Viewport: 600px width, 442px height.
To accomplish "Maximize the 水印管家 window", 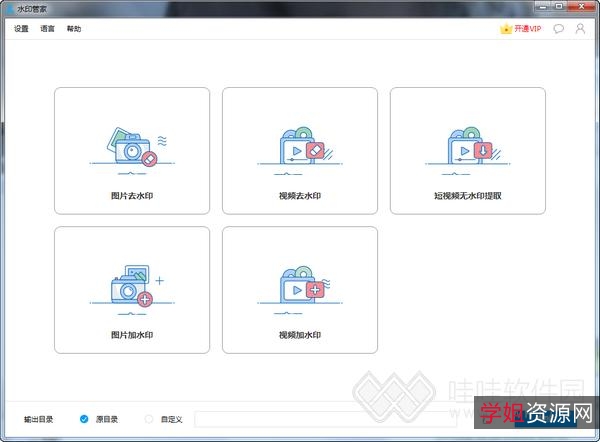I will pyautogui.click(x=559, y=6).
